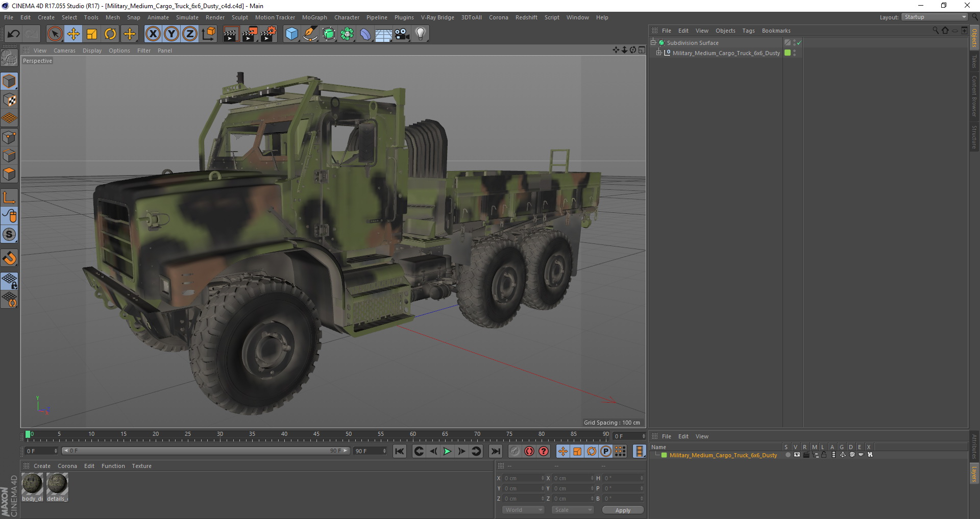Open the Structure side tab
This screenshot has width=980, height=519.
(974, 136)
